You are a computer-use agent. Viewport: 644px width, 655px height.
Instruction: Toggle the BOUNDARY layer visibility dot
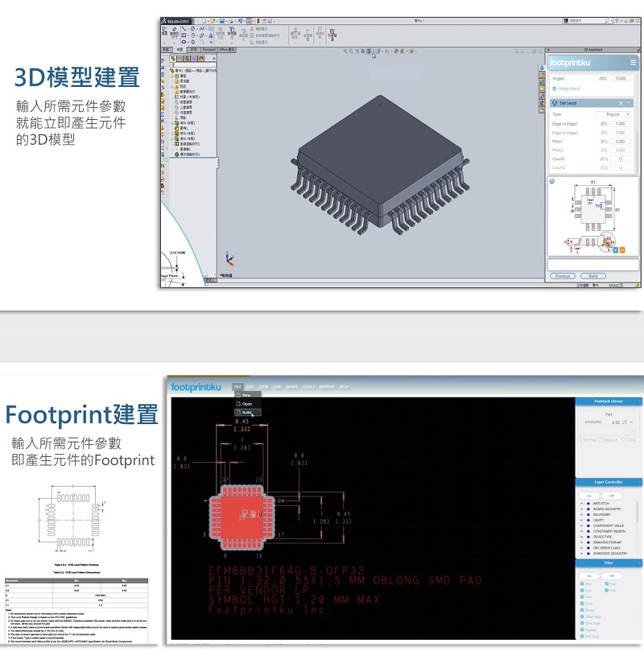pyautogui.click(x=588, y=515)
